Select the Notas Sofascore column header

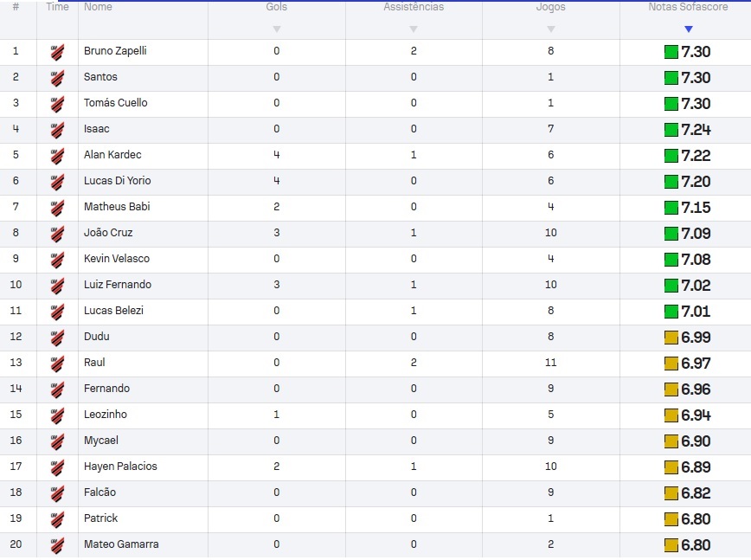click(688, 7)
